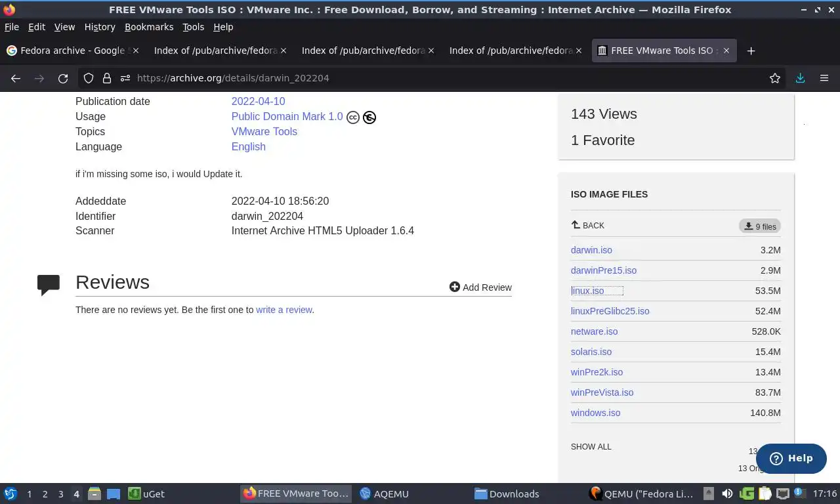This screenshot has height=504, width=840.
Task: Download linux.iso
Action: (x=587, y=291)
